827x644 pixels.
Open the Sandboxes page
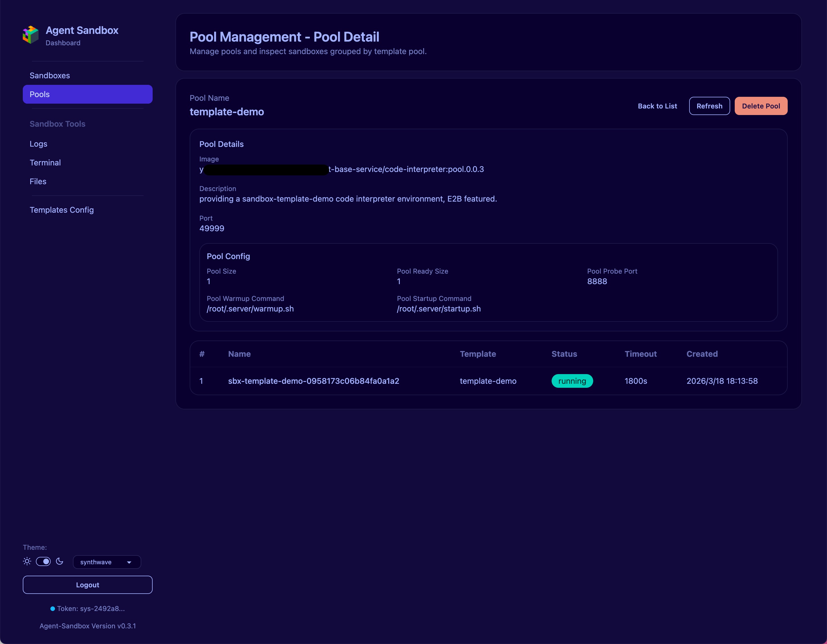click(x=50, y=75)
